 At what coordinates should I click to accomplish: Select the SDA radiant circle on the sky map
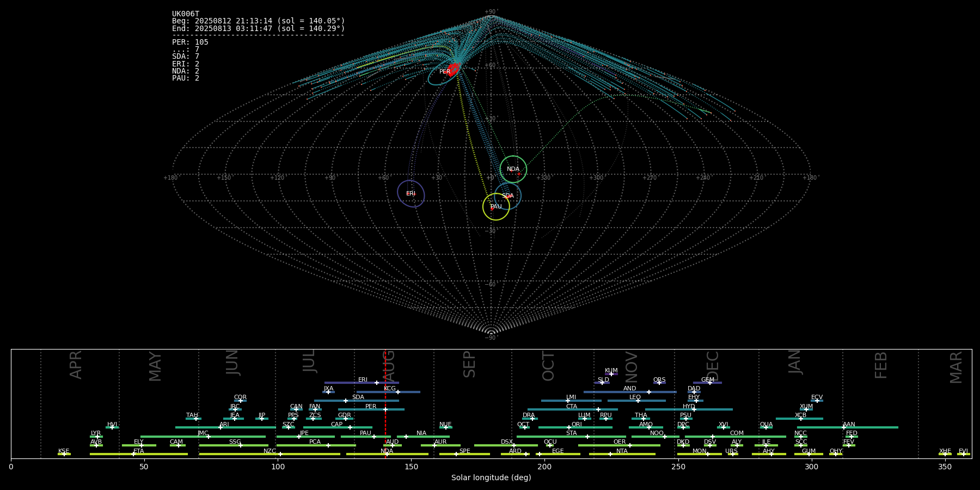(507, 196)
